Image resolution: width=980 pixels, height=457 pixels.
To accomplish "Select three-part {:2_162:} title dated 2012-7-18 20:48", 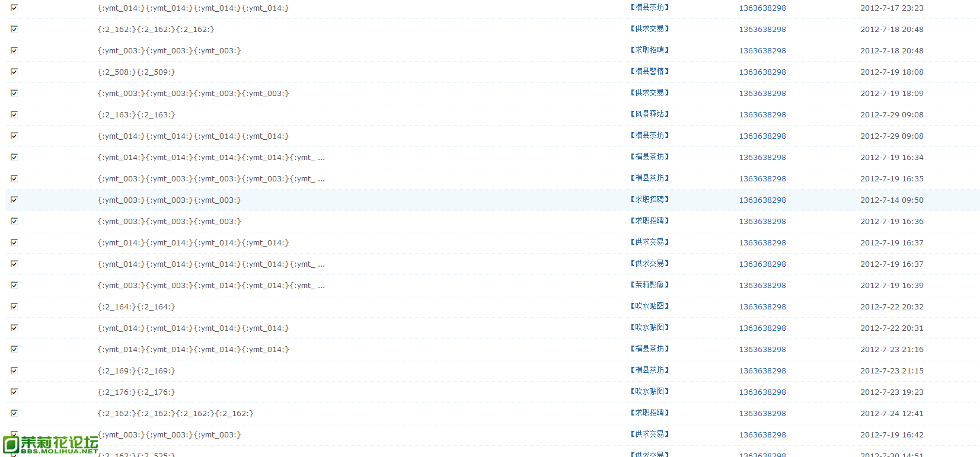I will [156, 30].
